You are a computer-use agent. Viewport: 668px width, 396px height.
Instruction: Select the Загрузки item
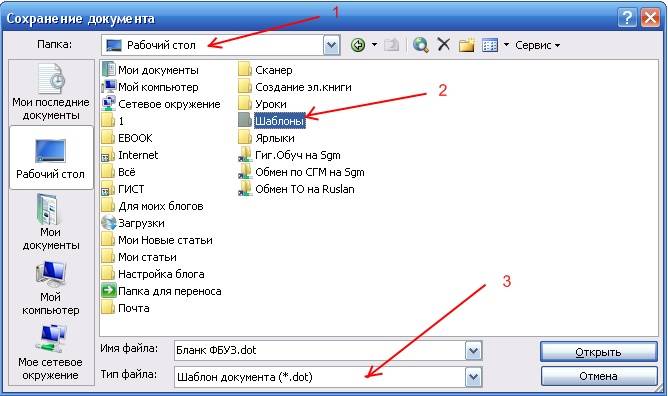(x=133, y=223)
